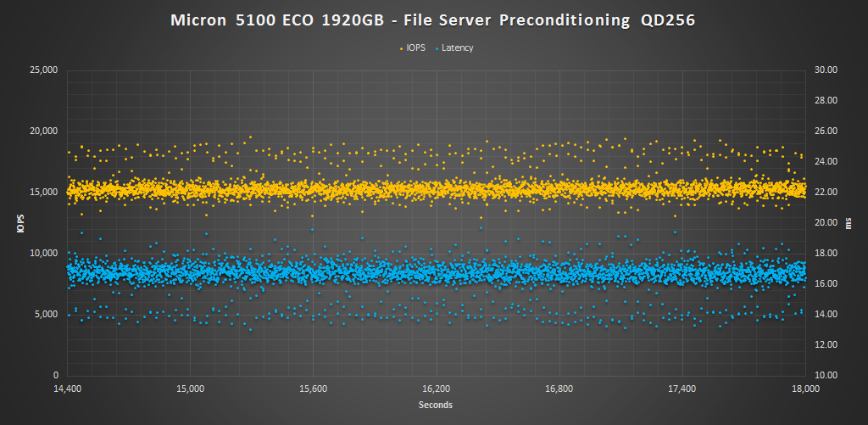Click the blue Latency legend marker

tap(437, 48)
